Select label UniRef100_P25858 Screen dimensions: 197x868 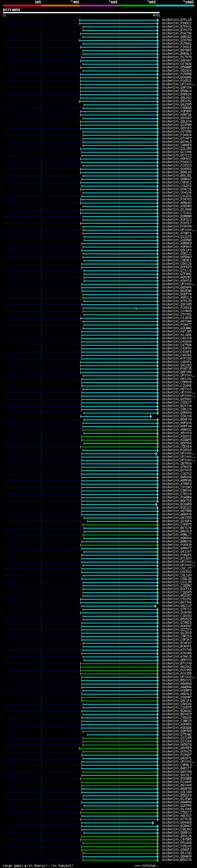176,74
